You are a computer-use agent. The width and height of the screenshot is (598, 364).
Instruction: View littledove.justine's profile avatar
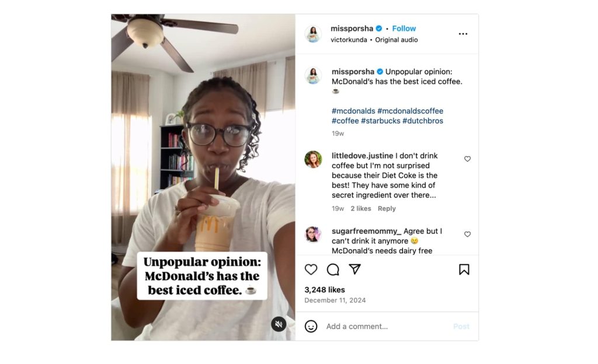[313, 159]
